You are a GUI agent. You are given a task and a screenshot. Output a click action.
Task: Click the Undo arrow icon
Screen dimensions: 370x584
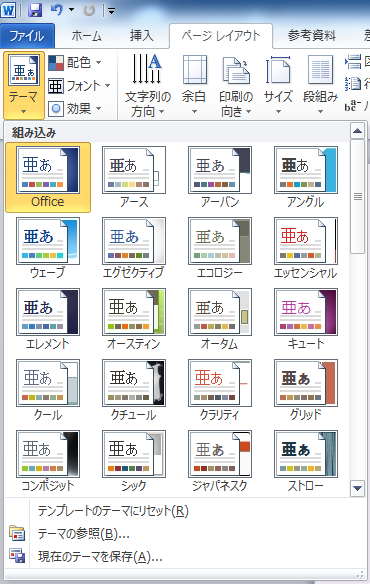(x=57, y=10)
